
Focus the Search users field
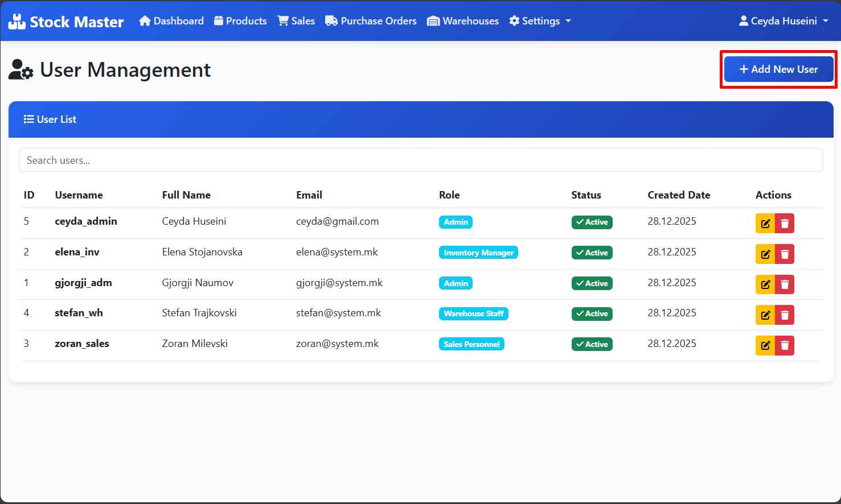tap(421, 160)
